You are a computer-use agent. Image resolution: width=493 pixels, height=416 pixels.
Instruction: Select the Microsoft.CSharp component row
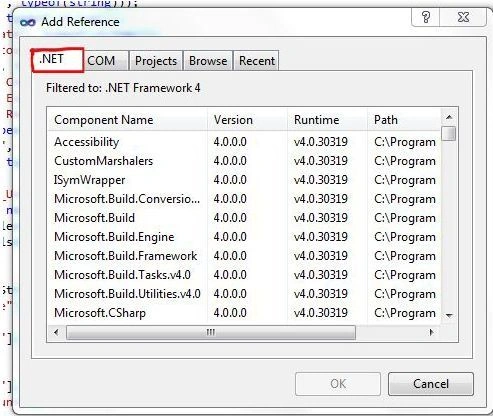point(245,313)
